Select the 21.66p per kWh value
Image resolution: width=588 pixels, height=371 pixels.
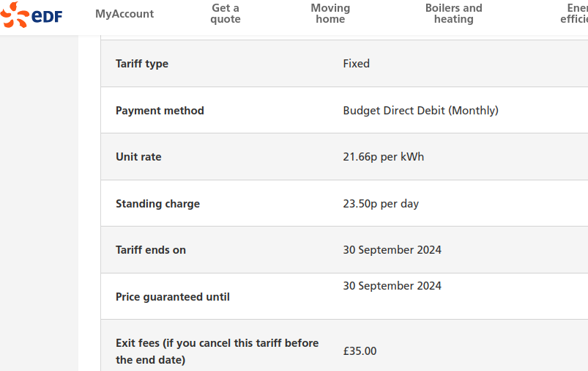(x=383, y=157)
